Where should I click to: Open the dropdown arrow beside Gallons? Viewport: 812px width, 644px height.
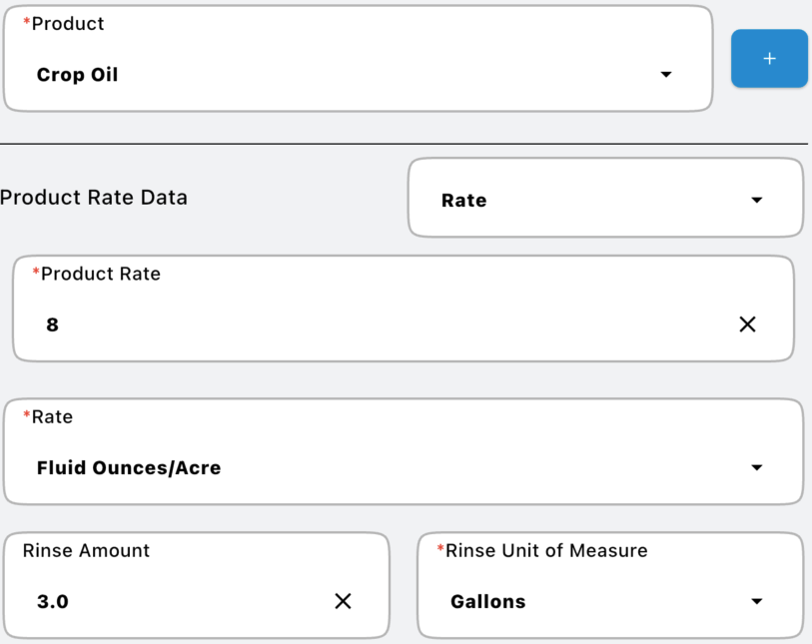point(756,602)
